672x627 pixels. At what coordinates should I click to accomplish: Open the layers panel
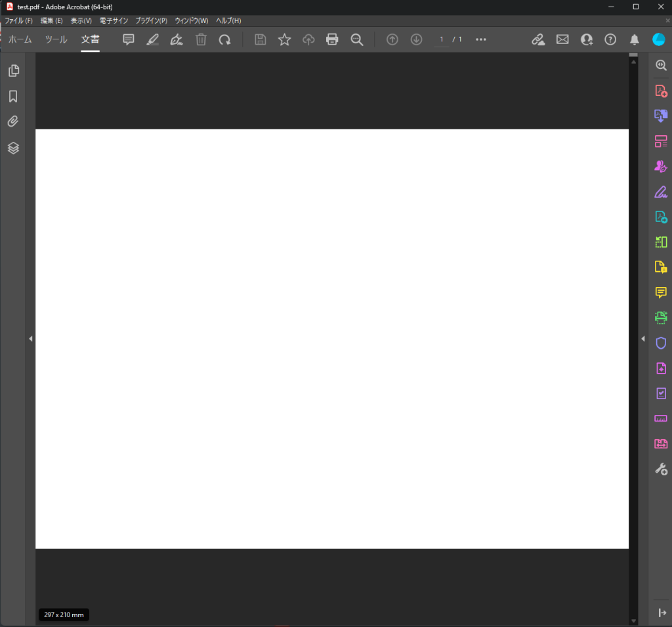coord(13,148)
